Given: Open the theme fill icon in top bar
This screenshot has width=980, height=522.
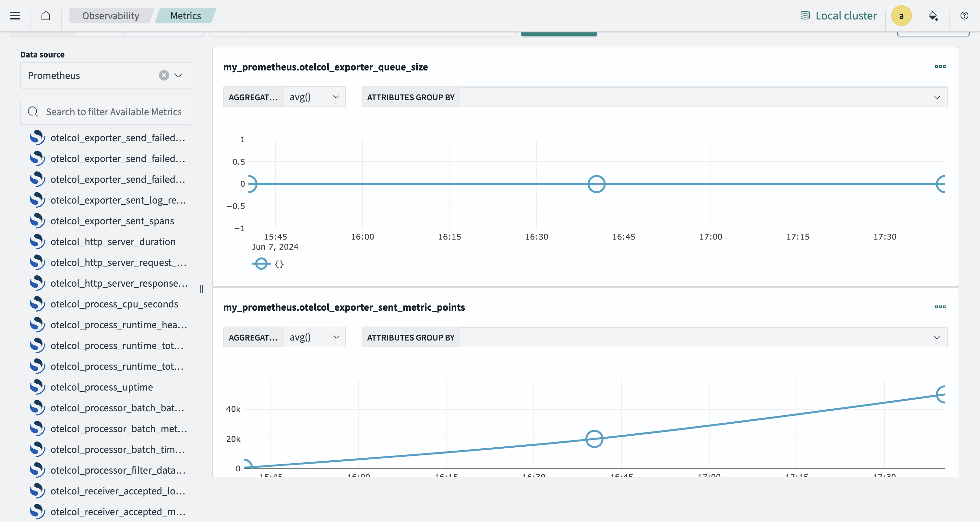Looking at the screenshot, I should click(933, 15).
